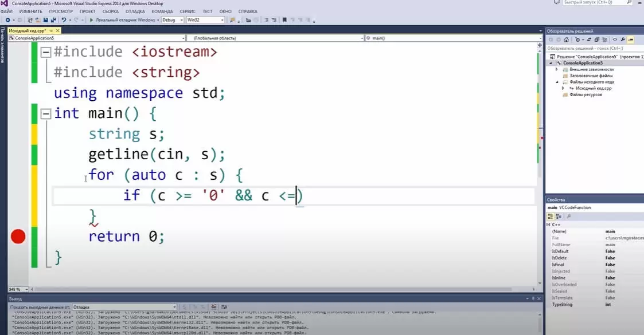644x335 pixels.
Task: Click Sync with Active Document icon
Action: coord(589,40)
